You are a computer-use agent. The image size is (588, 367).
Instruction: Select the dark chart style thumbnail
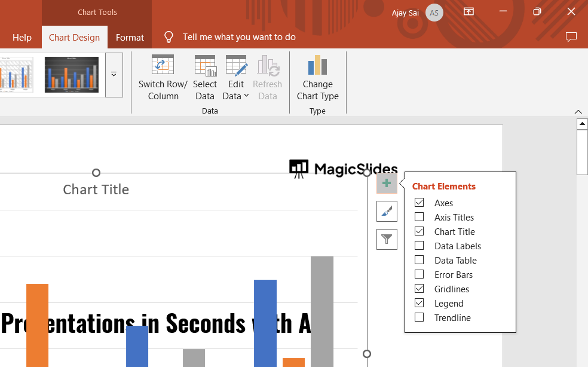(72, 75)
